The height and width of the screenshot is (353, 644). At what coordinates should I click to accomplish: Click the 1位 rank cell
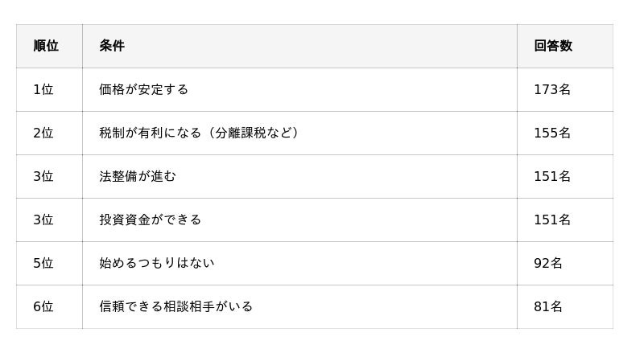43,89
